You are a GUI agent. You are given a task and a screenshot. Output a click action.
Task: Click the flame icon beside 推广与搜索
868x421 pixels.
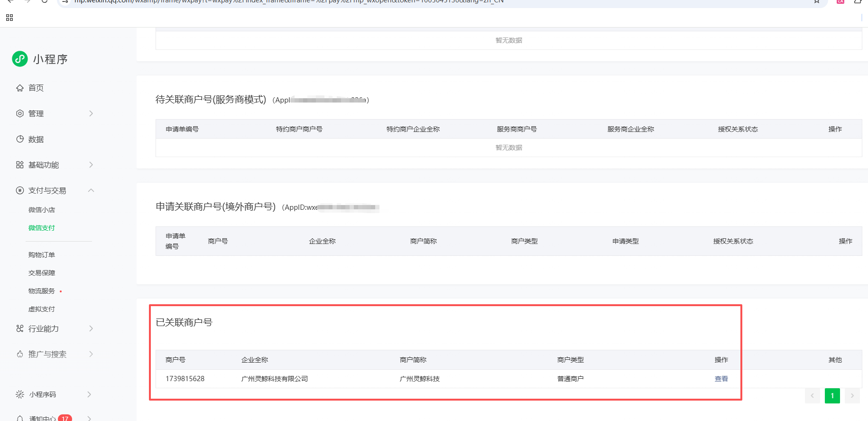[20, 354]
